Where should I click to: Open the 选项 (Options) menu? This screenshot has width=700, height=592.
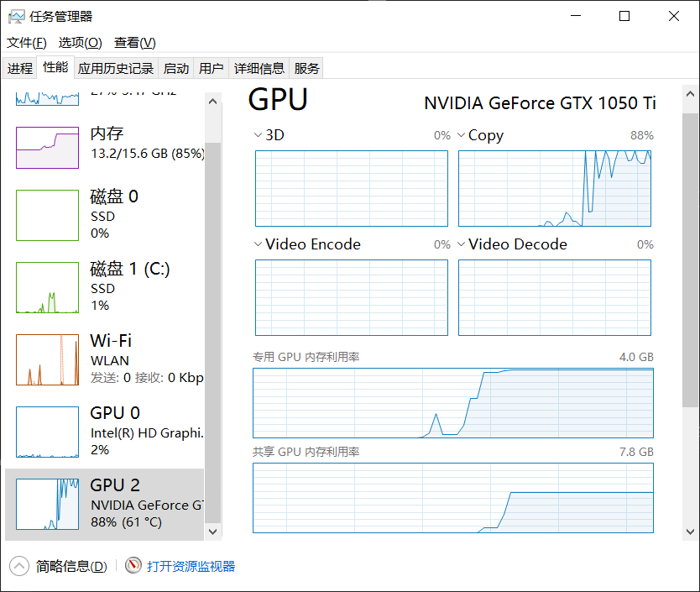(x=81, y=42)
